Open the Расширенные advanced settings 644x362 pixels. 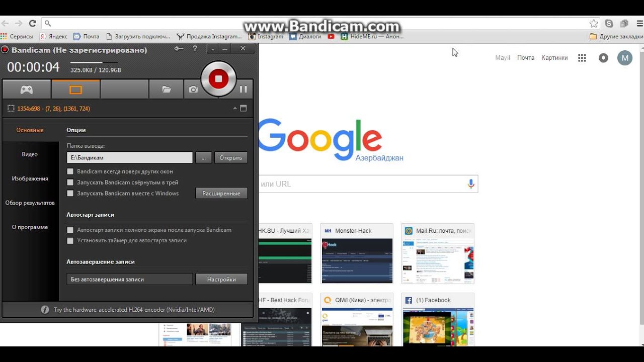[221, 193]
